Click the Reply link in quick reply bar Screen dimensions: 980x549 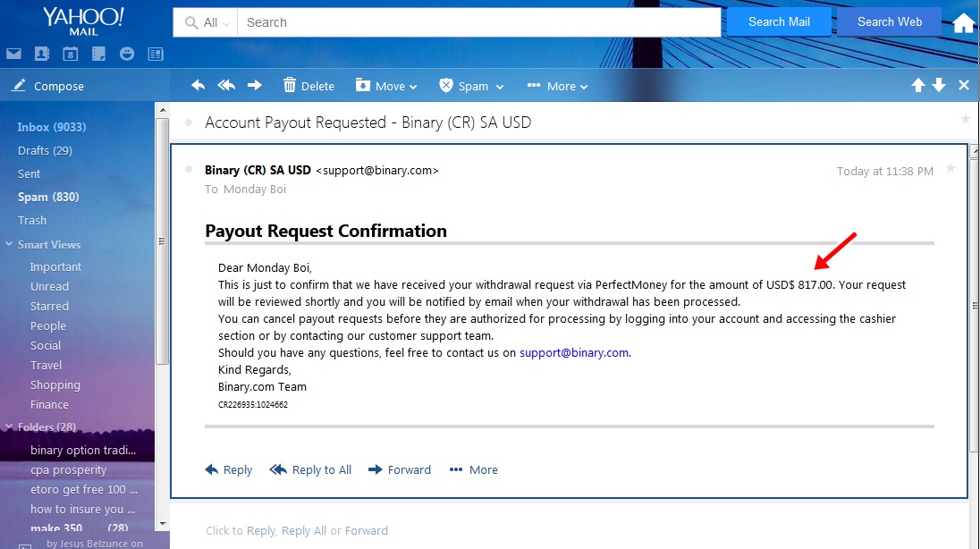tap(260, 531)
